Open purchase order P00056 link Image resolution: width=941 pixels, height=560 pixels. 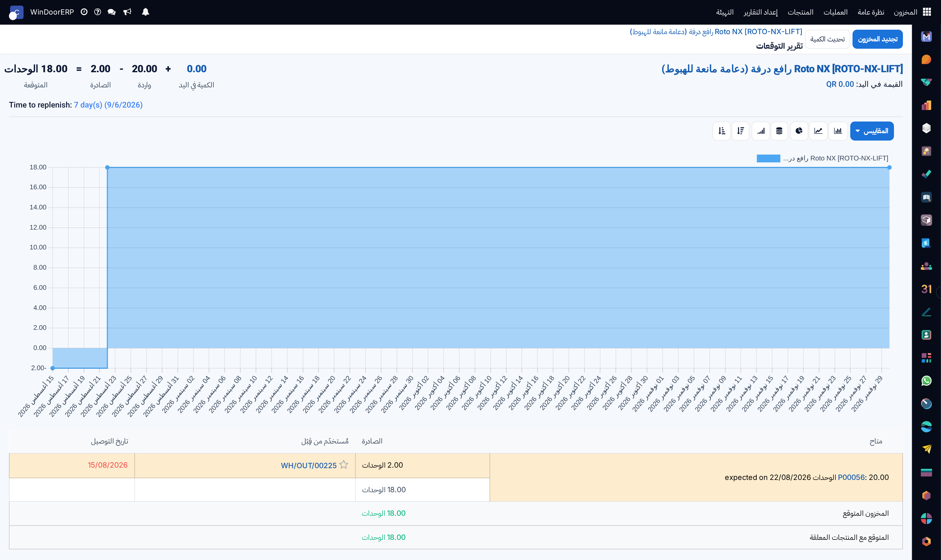tap(851, 477)
